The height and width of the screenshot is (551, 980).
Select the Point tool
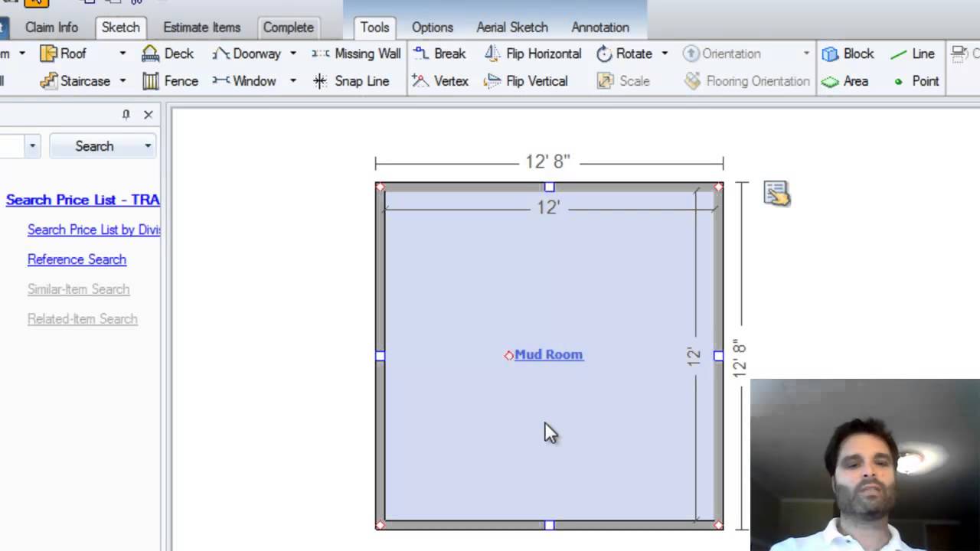coord(916,81)
